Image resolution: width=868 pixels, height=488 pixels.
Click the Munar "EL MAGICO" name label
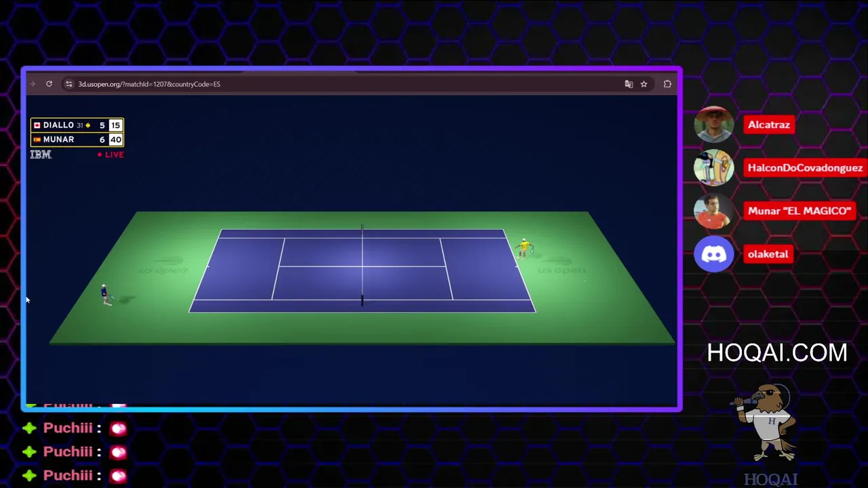[x=799, y=211]
